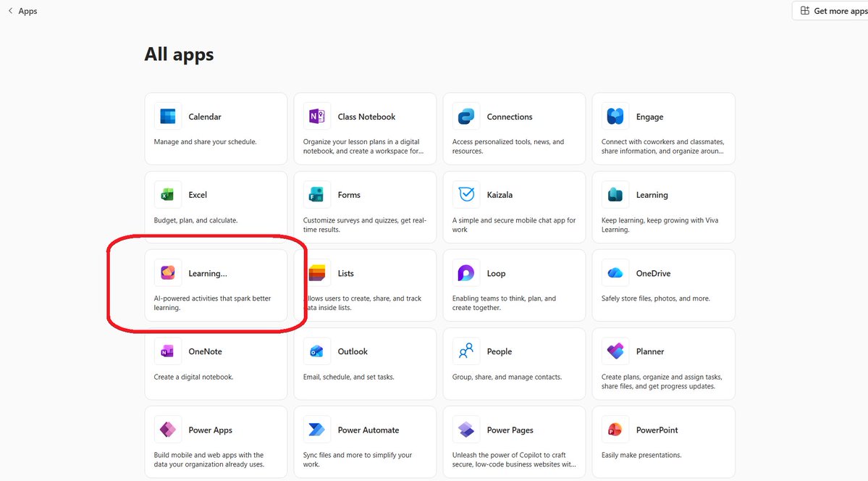
Task: Click the Lists app name
Action: pyautogui.click(x=345, y=273)
